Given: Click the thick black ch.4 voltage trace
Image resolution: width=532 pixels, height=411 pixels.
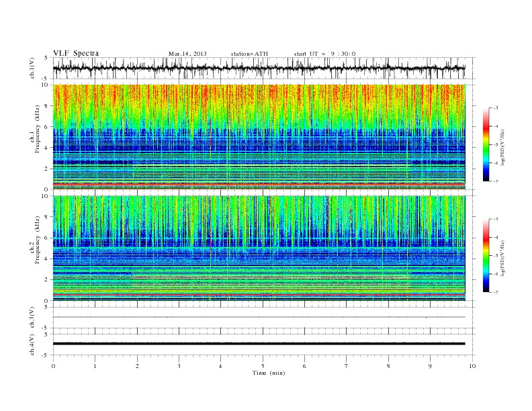Looking at the screenshot, I should tap(259, 344).
